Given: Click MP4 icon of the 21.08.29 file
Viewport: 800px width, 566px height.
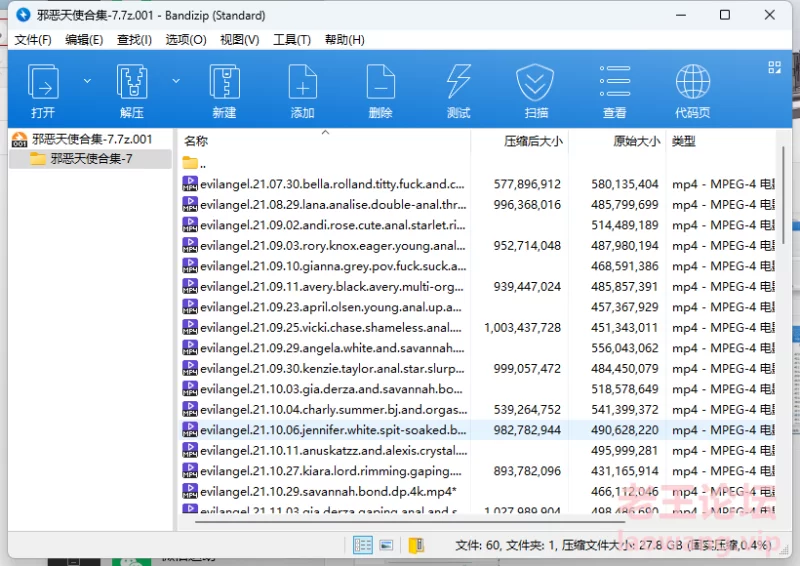Looking at the screenshot, I should tap(190, 204).
